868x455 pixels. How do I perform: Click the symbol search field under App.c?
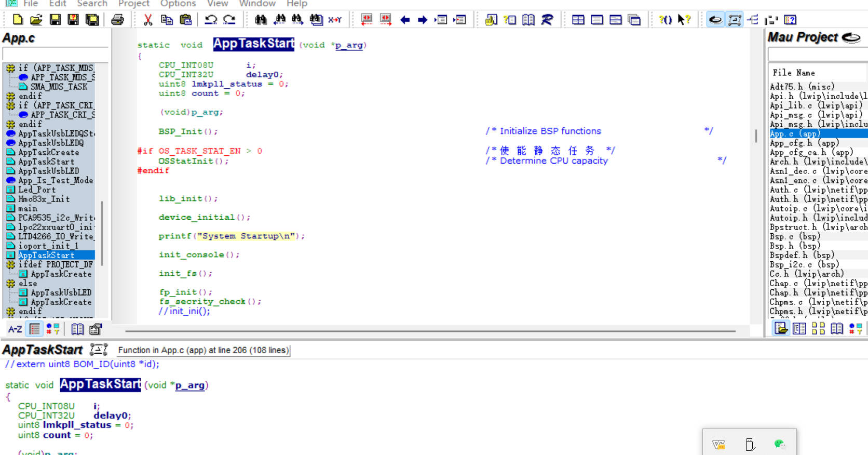click(x=56, y=53)
